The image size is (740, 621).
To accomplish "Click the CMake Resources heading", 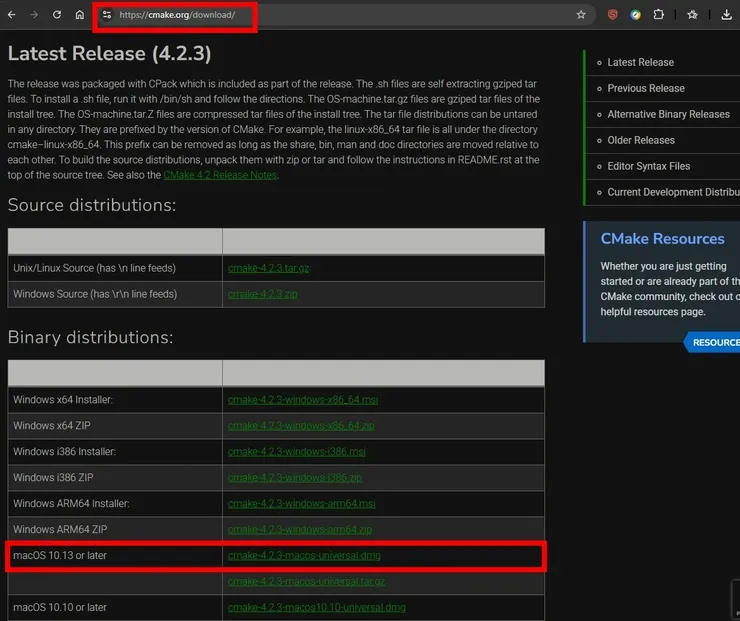I will click(662, 239).
